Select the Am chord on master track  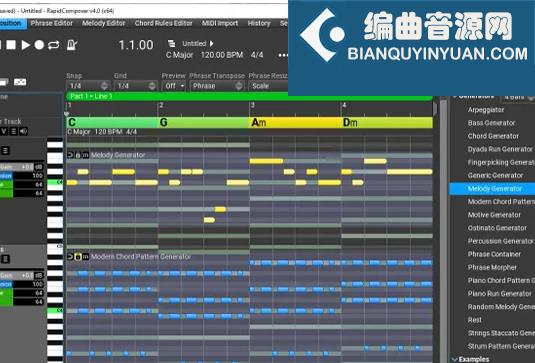(x=295, y=122)
